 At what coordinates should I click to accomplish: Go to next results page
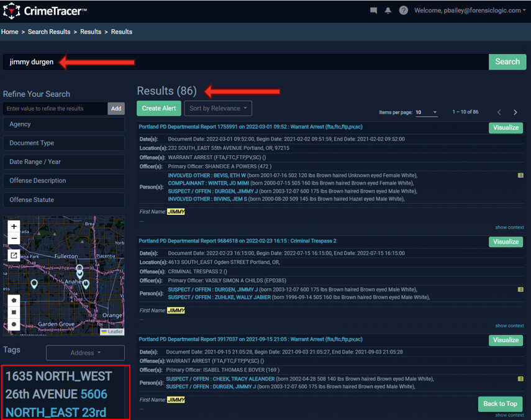click(515, 112)
